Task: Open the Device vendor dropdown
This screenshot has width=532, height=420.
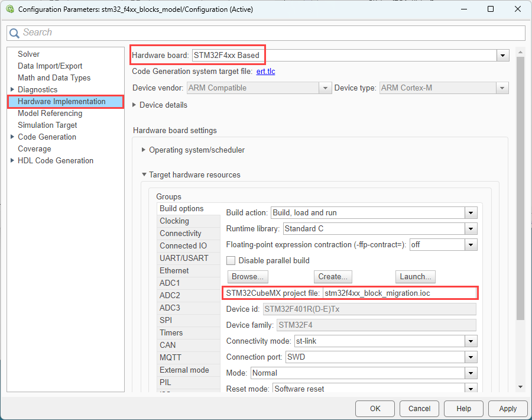Action: pyautogui.click(x=325, y=87)
